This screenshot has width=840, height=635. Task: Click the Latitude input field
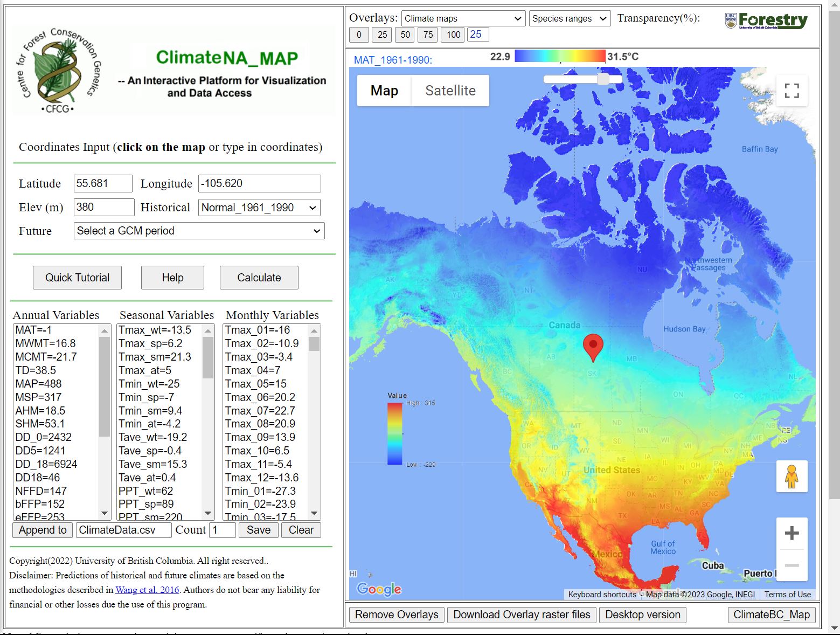coord(103,183)
